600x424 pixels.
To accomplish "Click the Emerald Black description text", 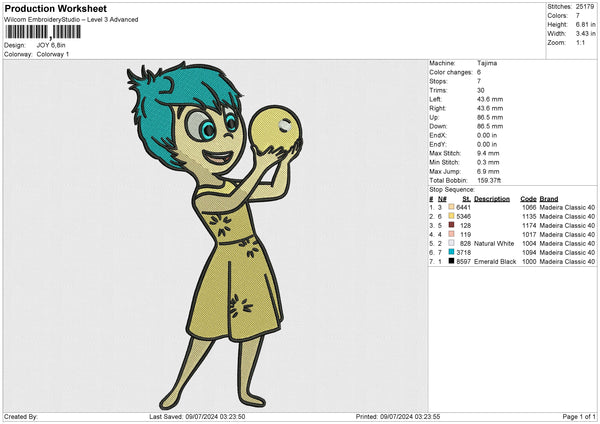I will pyautogui.click(x=495, y=261).
